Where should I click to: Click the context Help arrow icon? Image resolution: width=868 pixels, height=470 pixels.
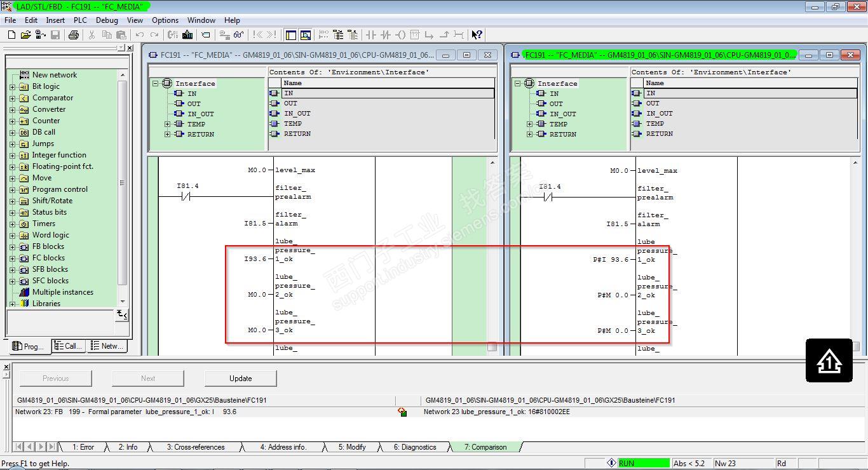point(477,35)
